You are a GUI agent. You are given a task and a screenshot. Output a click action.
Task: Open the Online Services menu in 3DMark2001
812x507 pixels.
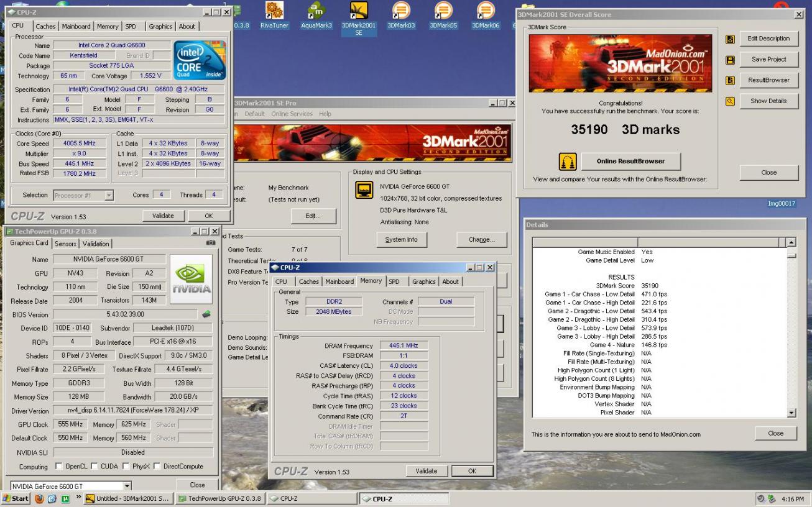click(x=292, y=114)
